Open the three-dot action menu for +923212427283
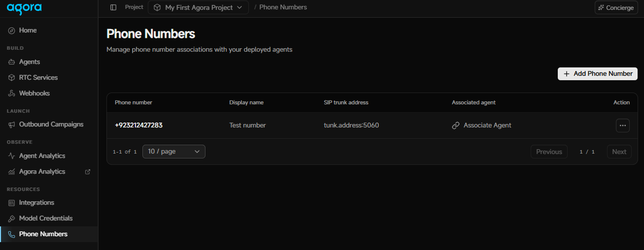644x250 pixels. pos(623,125)
